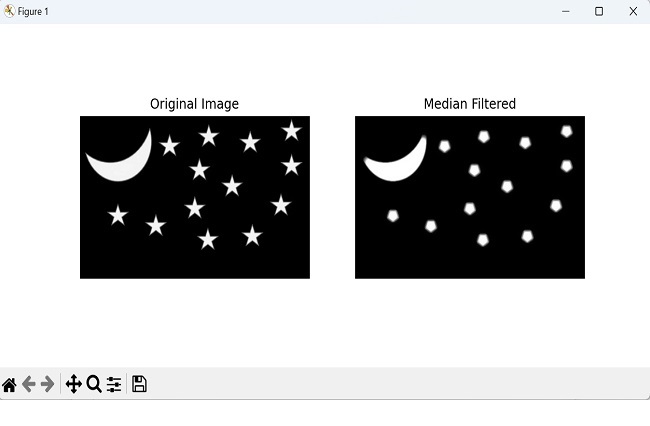Activate the Pan axes tool
Viewport: 650px width, 426px height.
click(73, 385)
